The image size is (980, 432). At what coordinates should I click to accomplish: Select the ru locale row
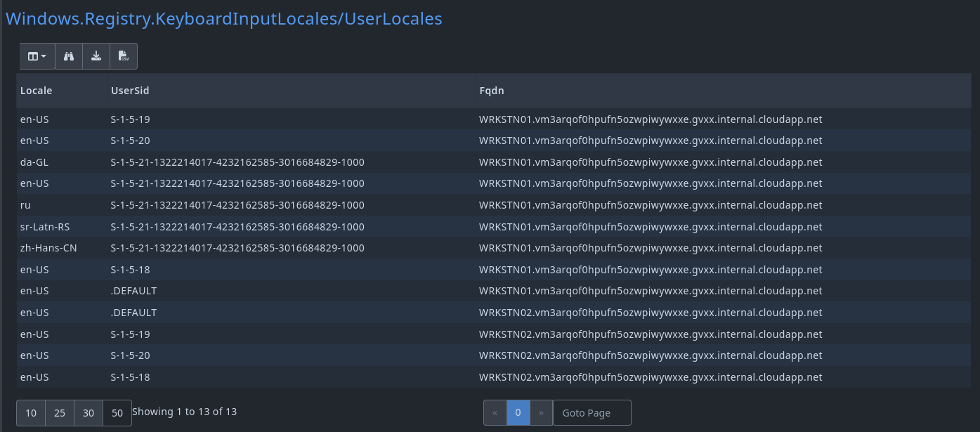point(25,204)
